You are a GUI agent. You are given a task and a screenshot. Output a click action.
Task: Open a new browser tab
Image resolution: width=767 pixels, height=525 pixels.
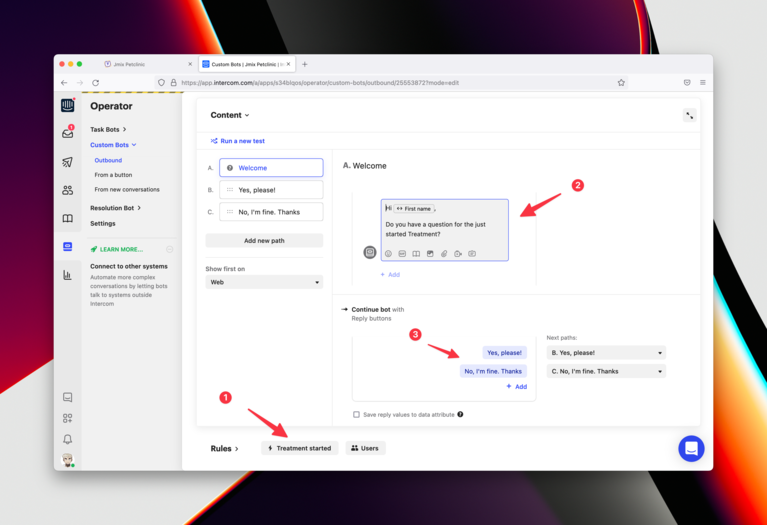(x=305, y=64)
